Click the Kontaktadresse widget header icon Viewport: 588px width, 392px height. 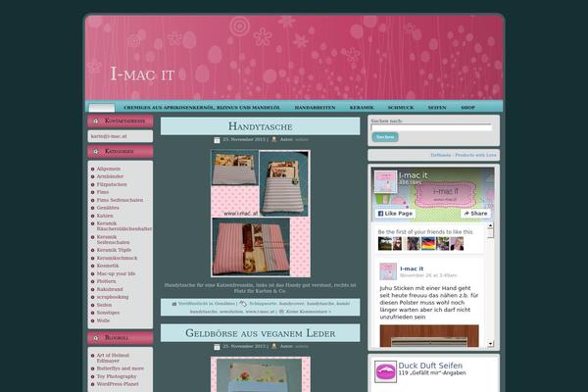click(x=97, y=122)
